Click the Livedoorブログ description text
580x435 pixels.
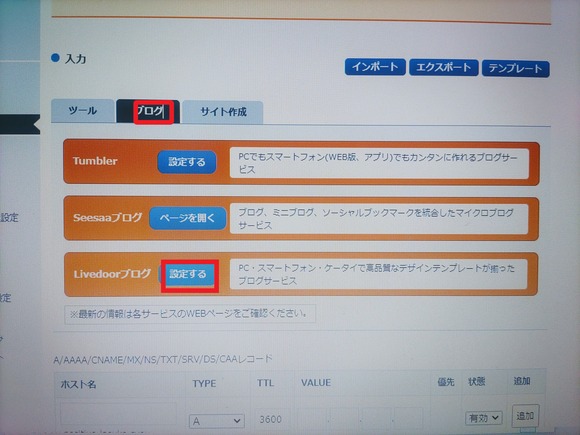[x=378, y=274]
